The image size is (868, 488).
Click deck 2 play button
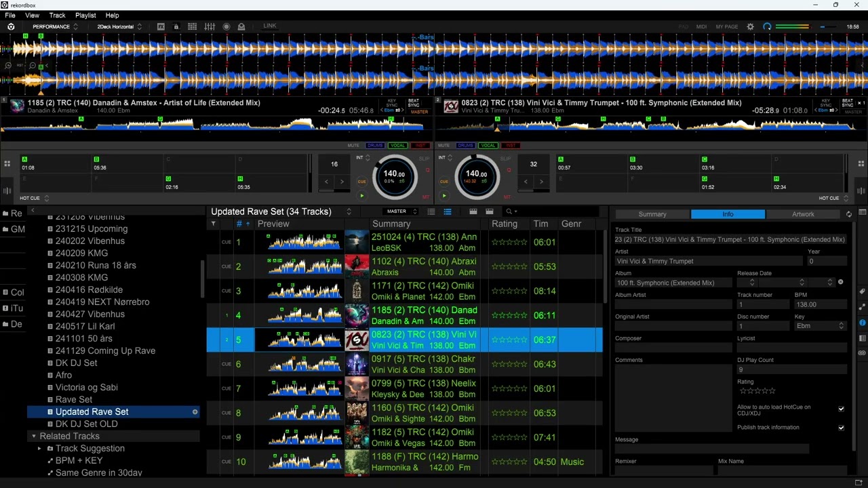444,196
